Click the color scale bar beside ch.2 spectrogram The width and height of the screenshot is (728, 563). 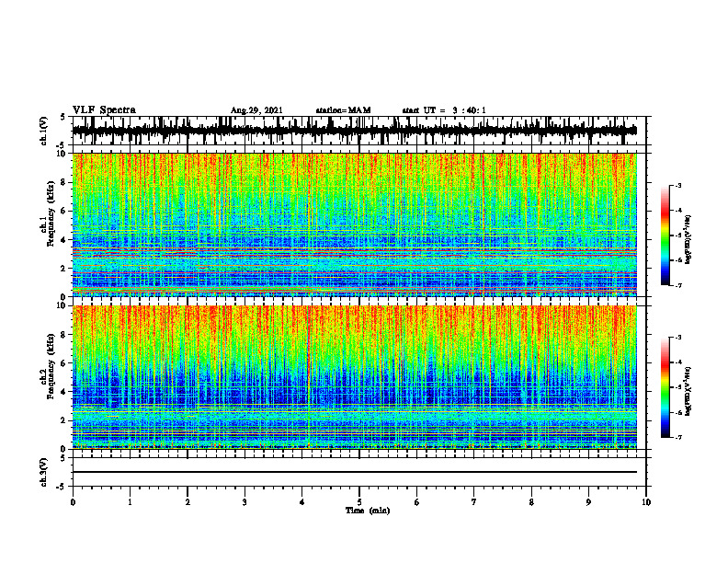point(665,387)
